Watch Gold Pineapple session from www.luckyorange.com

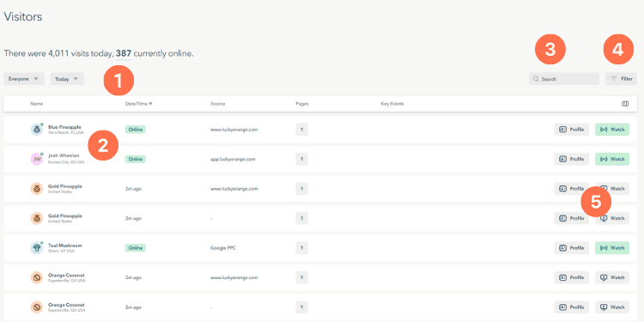click(x=612, y=189)
